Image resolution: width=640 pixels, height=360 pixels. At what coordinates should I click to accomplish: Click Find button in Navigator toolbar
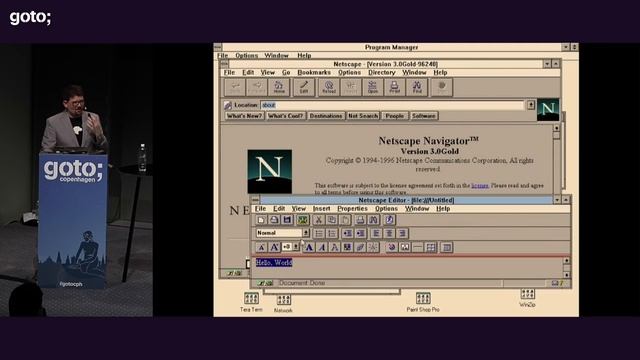coord(417,87)
